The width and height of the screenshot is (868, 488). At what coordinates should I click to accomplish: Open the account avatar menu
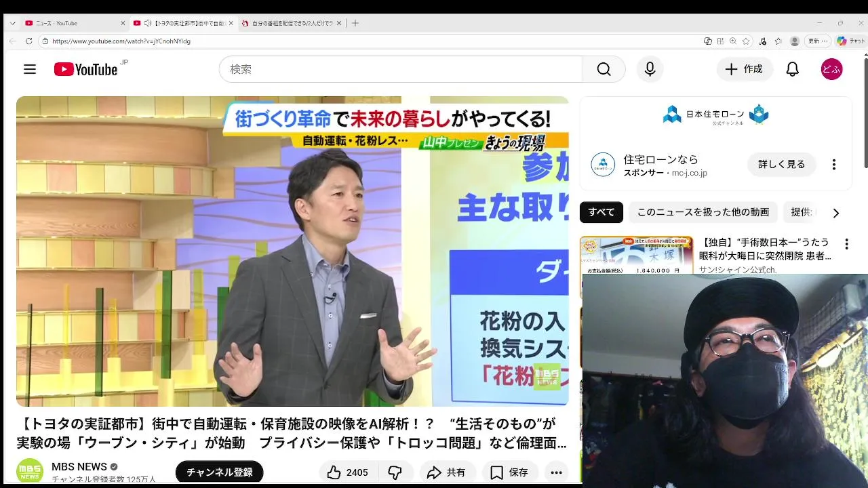(831, 69)
